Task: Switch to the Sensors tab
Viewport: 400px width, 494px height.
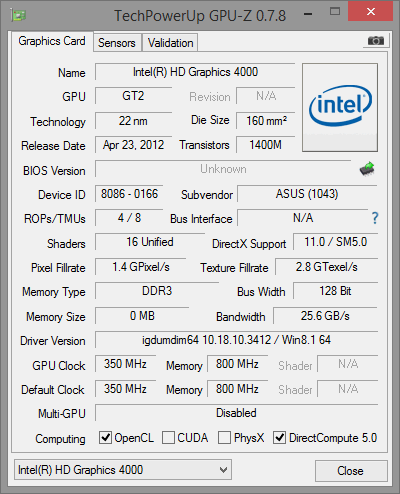Action: (x=117, y=42)
